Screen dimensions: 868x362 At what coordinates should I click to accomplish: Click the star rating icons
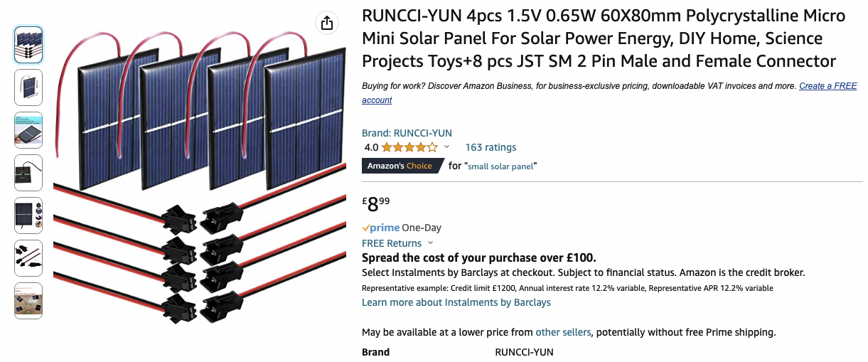tap(409, 148)
